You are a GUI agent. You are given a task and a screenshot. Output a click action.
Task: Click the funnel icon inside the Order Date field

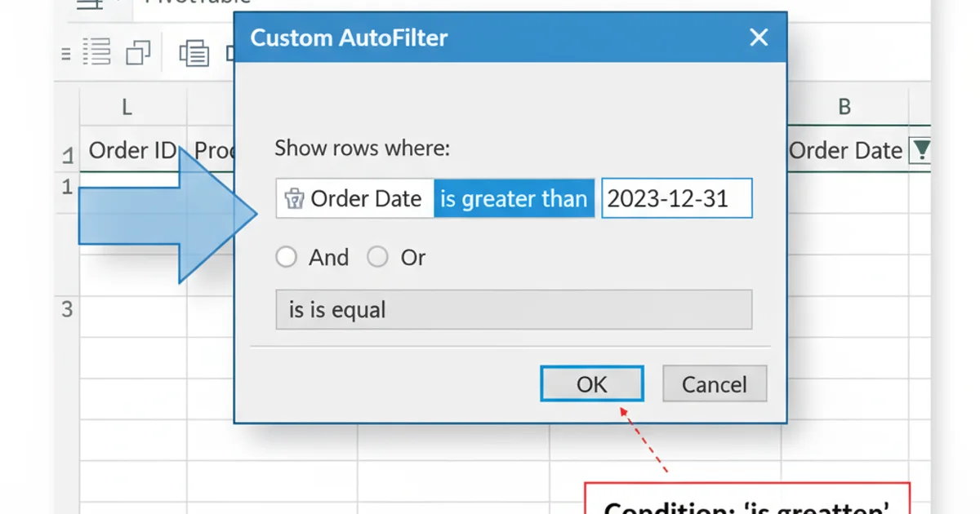tap(294, 198)
